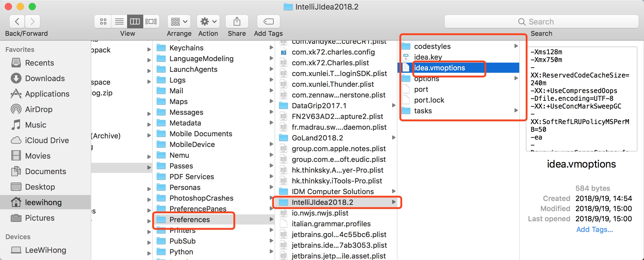Select the leewihong home folder
The height and width of the screenshot is (260, 644).
45,202
